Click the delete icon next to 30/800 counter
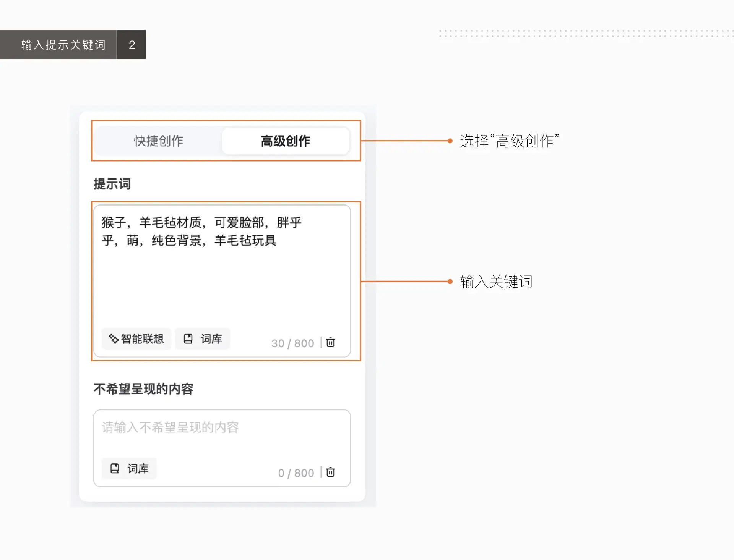The width and height of the screenshot is (734, 560). [330, 343]
